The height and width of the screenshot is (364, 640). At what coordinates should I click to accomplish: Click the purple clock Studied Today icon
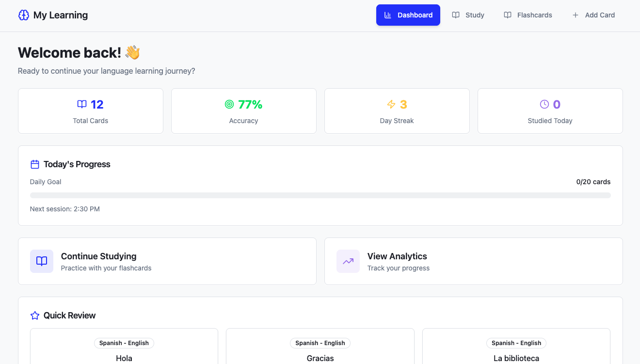[x=544, y=104]
